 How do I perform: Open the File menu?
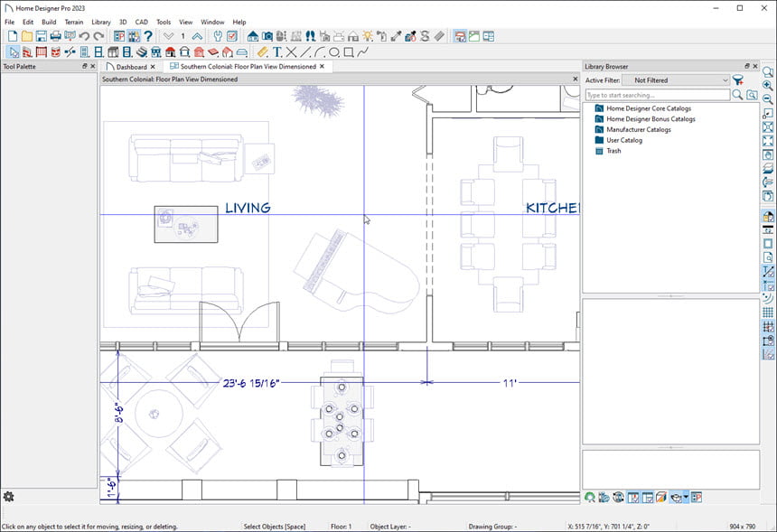(9, 22)
